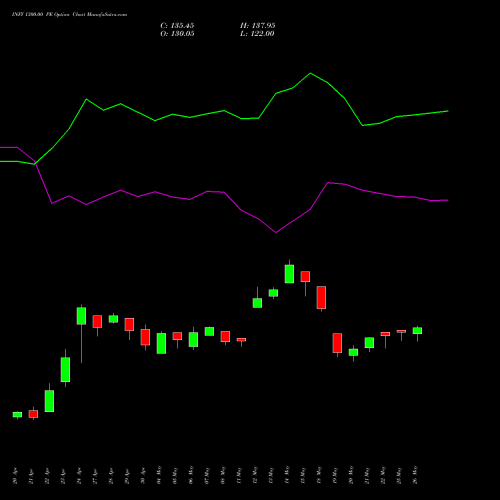
Task: Click the last green candlestick for 26 May
Action: [417, 331]
